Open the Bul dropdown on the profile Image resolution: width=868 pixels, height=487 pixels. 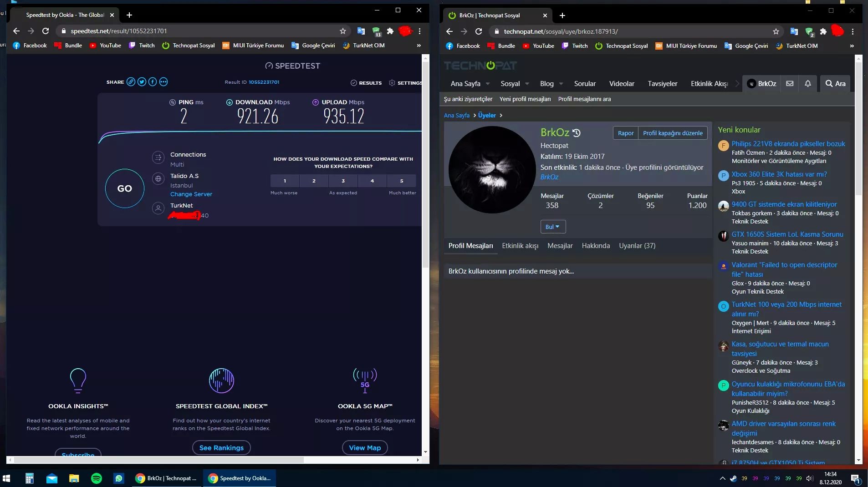pyautogui.click(x=553, y=227)
